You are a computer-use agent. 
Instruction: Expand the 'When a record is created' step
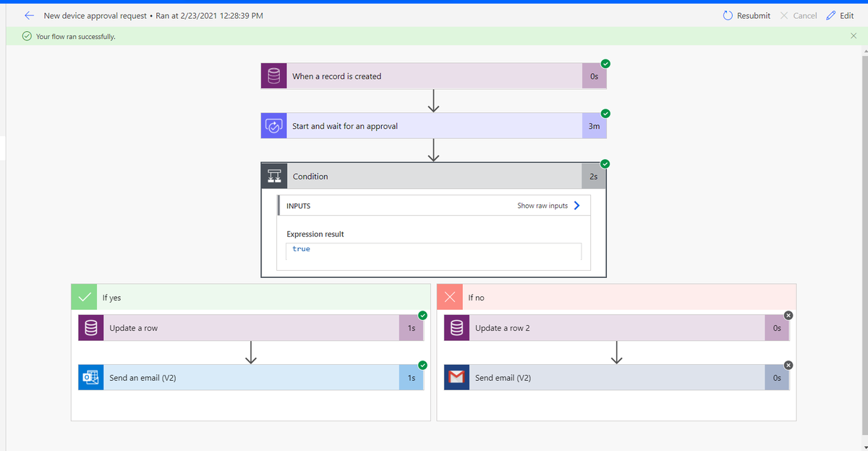(434, 76)
